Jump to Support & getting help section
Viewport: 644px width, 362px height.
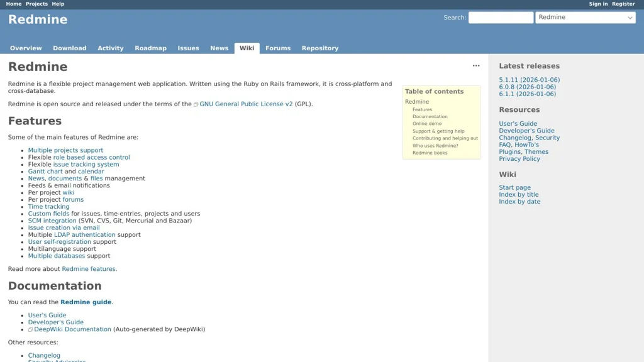pyautogui.click(x=438, y=131)
